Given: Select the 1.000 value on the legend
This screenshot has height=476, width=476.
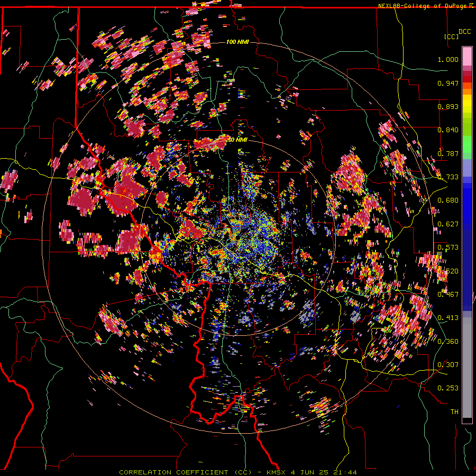Looking at the screenshot, I should coord(448,59).
